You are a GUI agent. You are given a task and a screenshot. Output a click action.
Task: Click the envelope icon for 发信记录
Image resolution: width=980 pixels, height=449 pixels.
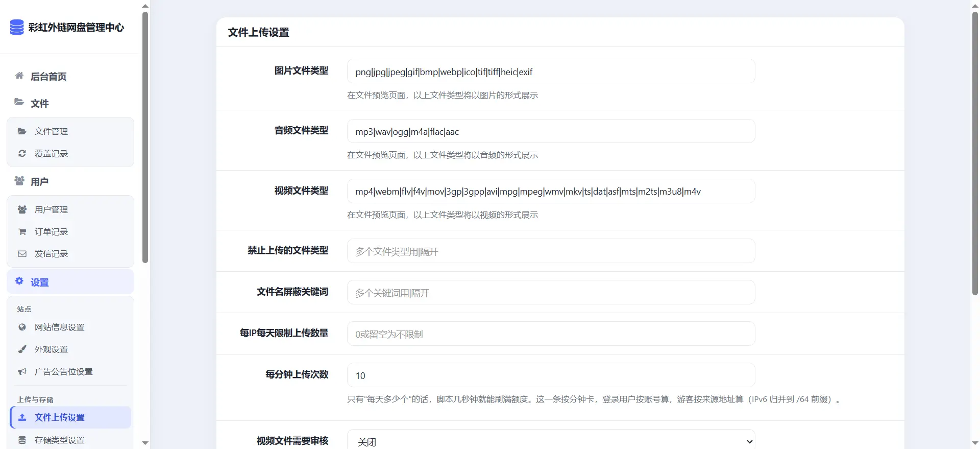(22, 253)
